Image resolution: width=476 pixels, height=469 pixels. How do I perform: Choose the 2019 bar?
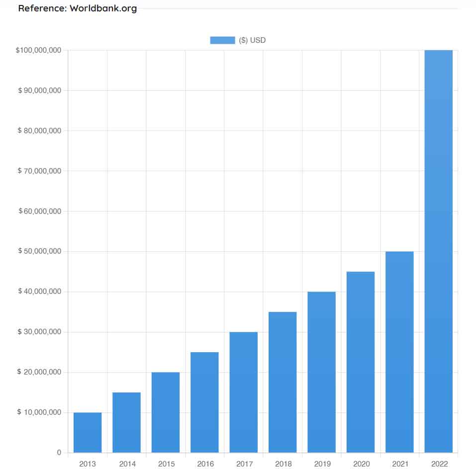[x=321, y=372]
